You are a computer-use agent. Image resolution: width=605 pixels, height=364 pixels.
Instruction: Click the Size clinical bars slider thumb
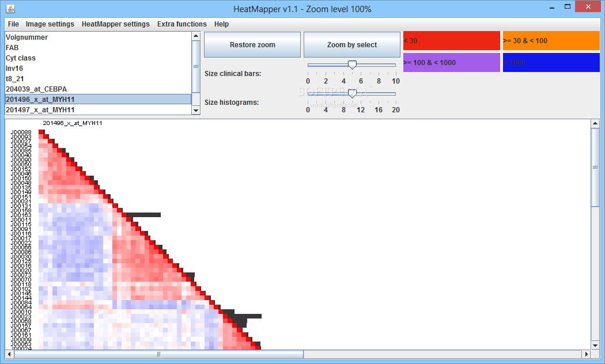(x=352, y=65)
